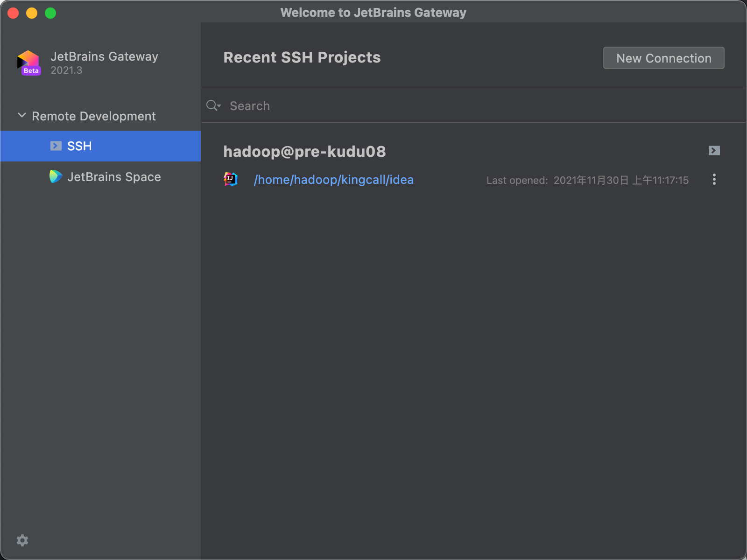The height and width of the screenshot is (560, 747).
Task: Open settings via the gear icon
Action: tap(22, 540)
